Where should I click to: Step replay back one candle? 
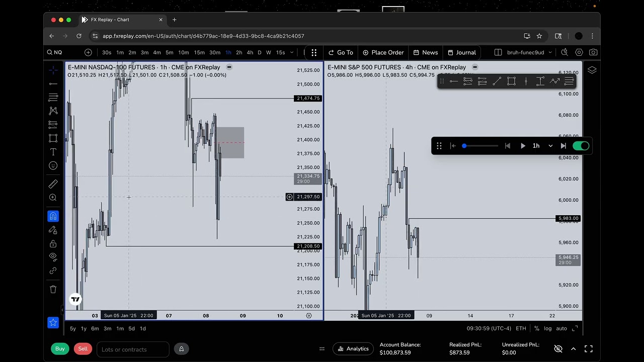[508, 146]
